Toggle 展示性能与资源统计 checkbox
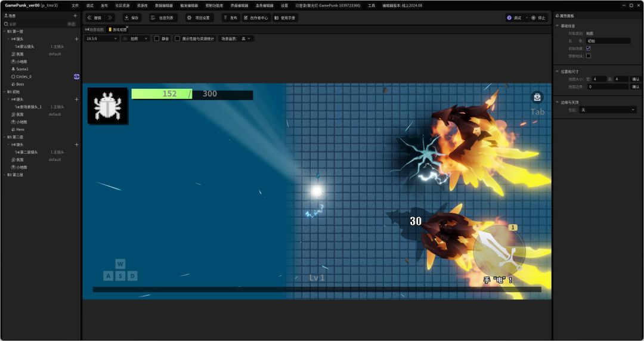The image size is (644, 341). pyautogui.click(x=177, y=39)
